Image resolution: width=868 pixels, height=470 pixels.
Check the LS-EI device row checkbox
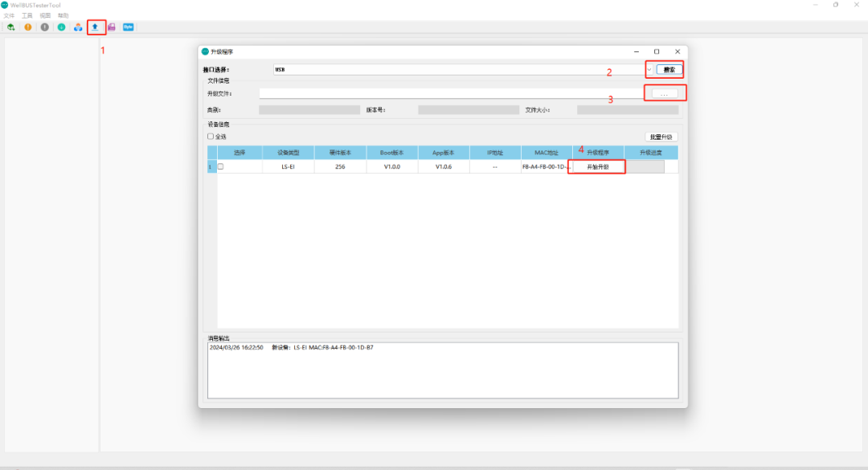pyautogui.click(x=221, y=166)
